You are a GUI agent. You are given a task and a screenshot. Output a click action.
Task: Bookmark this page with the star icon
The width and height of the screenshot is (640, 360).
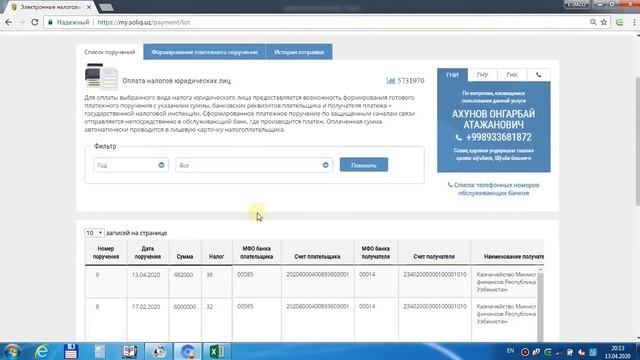[x=604, y=22]
